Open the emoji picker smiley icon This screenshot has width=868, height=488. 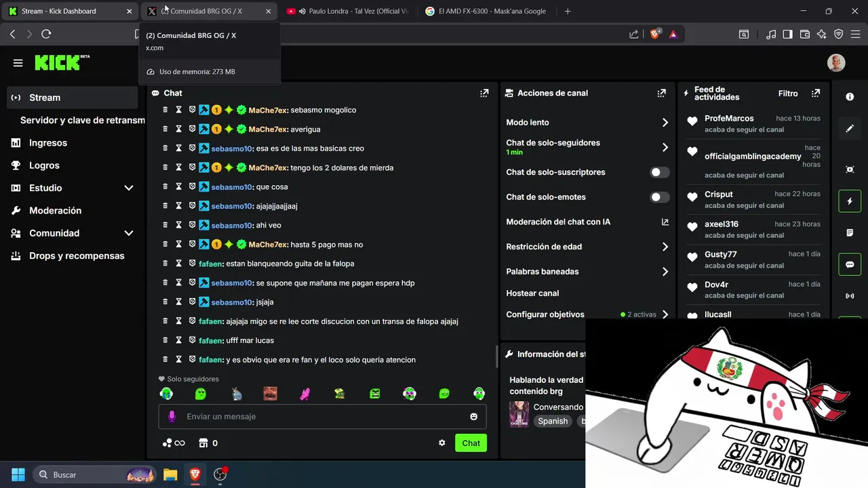[x=473, y=416]
